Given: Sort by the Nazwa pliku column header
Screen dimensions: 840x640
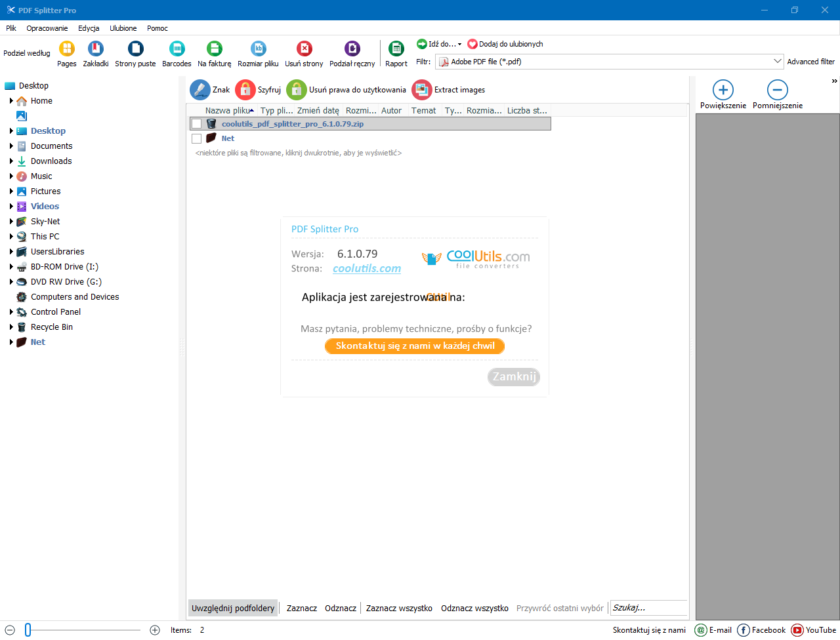Looking at the screenshot, I should pos(228,111).
